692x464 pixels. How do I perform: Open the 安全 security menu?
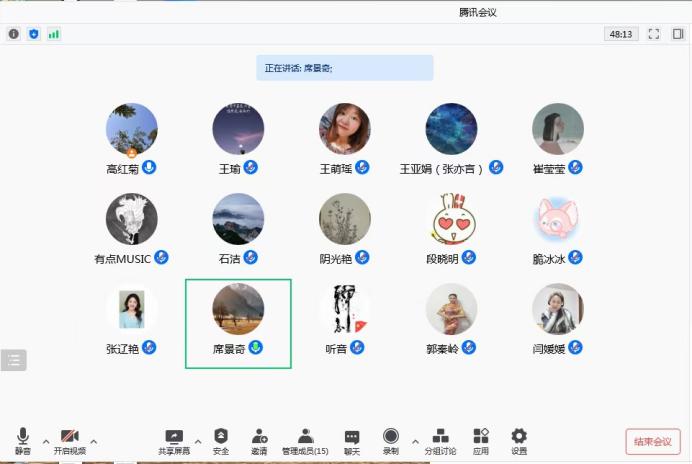[x=221, y=440]
